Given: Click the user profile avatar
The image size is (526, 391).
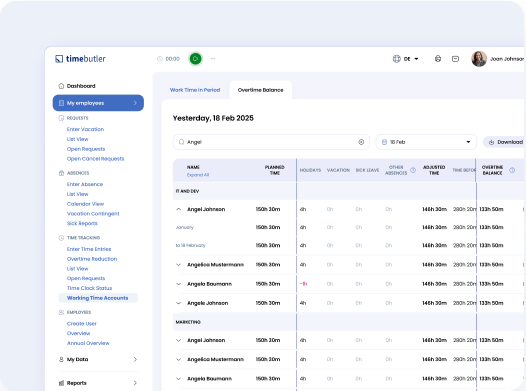Looking at the screenshot, I should 479,59.
